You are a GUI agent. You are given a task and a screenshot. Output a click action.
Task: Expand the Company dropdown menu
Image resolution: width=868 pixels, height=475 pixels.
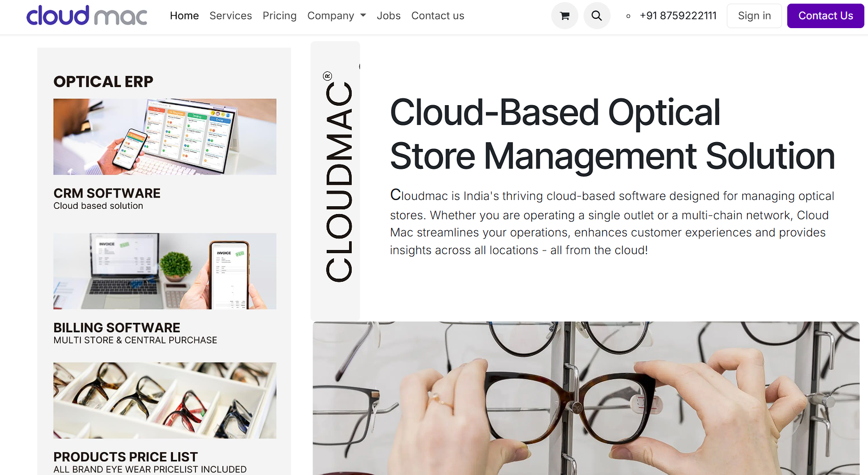point(336,16)
